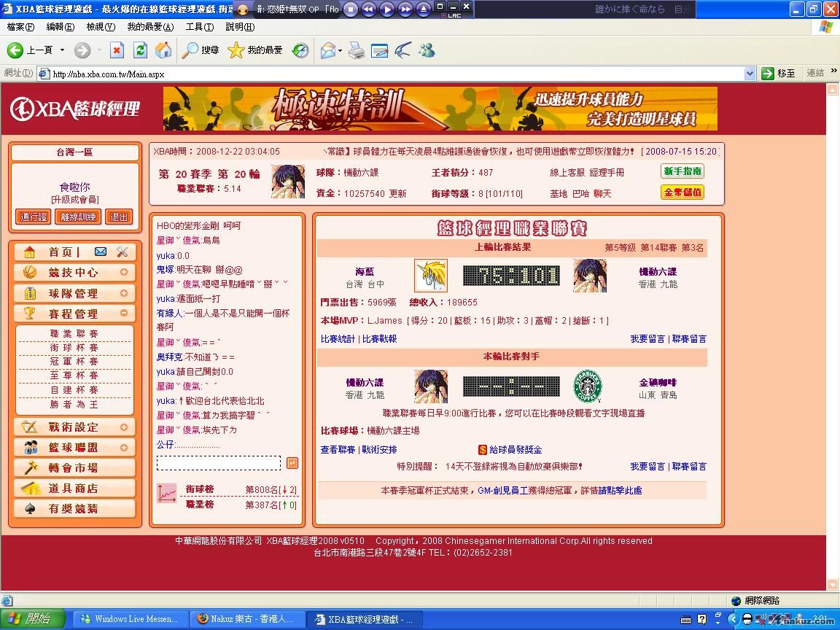
Task: Select 冠軍杯賽 in the schedule submenu
Action: (x=74, y=362)
